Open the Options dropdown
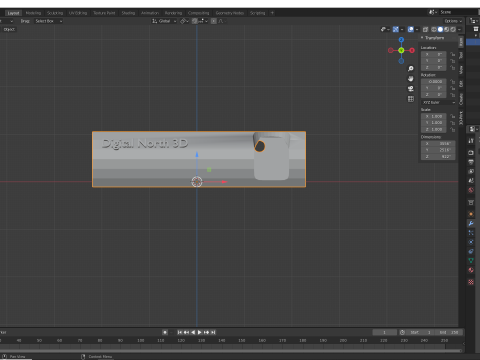This screenshot has height=360, width=480. (453, 21)
